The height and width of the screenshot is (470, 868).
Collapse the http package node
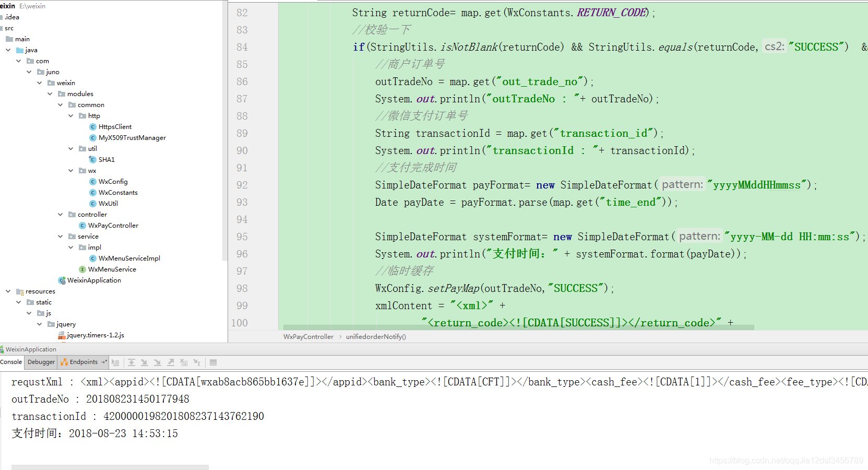[x=70, y=116]
